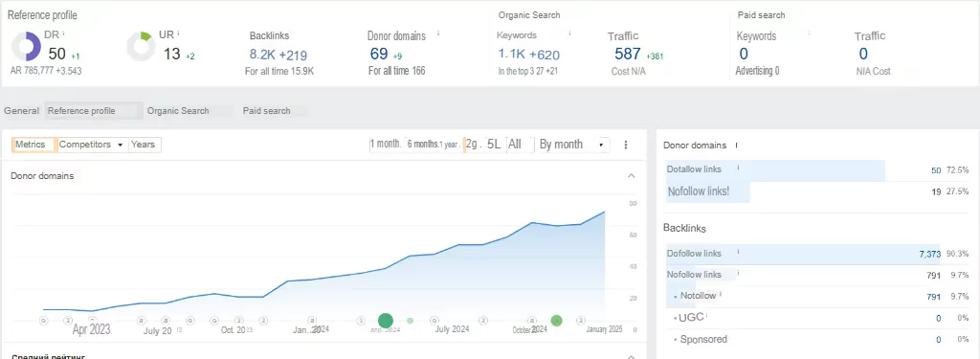980x359 pixels.
Task: Click the info icon beside DR
Action: (x=64, y=34)
